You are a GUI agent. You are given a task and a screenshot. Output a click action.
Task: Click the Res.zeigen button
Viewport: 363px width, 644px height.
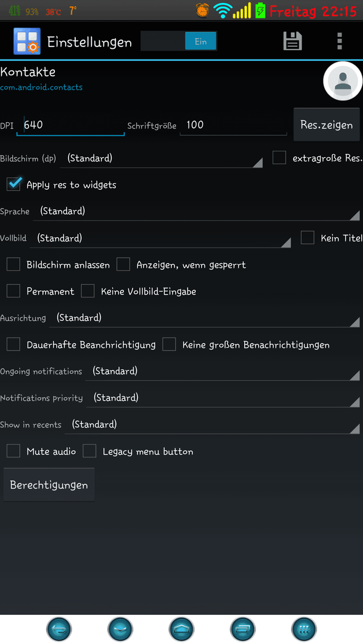coord(327,125)
